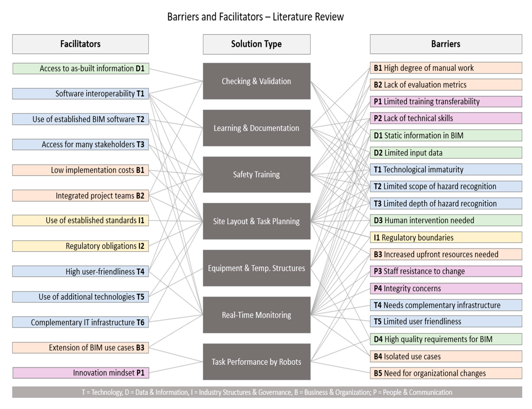This screenshot has width=532, height=409.
Task: Click P2 Lack of technical skills barrier
Action: [446, 118]
